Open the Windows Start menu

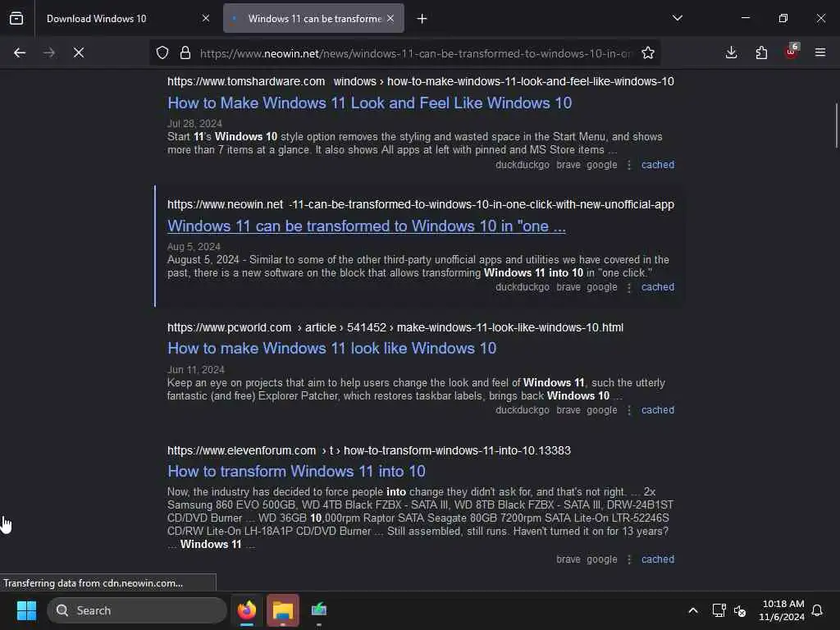[x=26, y=610]
